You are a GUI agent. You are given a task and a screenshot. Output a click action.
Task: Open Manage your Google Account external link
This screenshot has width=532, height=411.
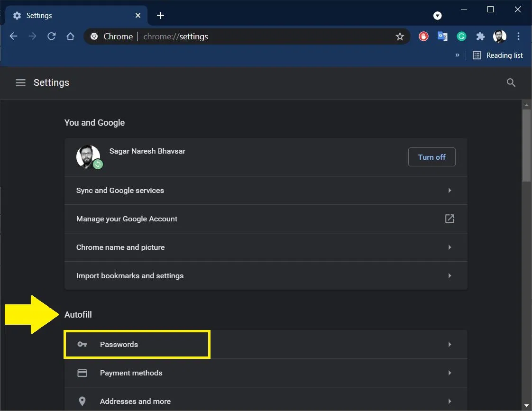coord(449,219)
